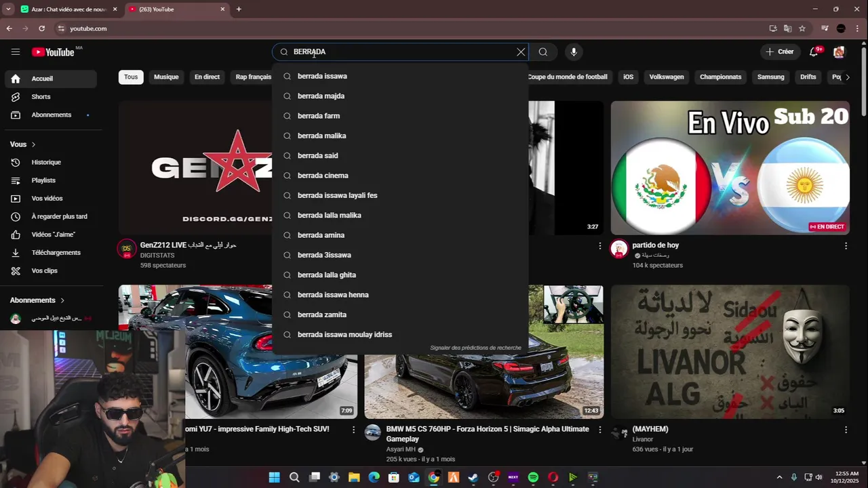Viewport: 868px width, 488px height.
Task: Select the Musique filter chip
Action: 166,77
